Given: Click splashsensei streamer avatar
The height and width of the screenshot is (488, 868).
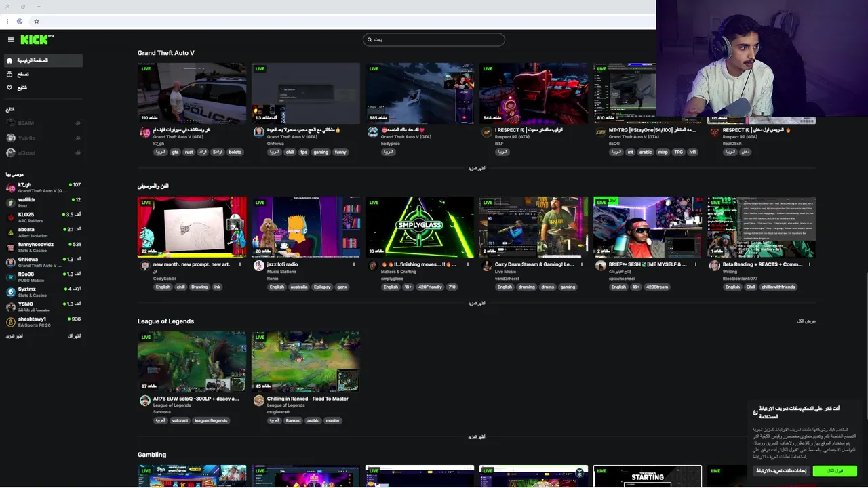Looking at the screenshot, I should [600, 266].
